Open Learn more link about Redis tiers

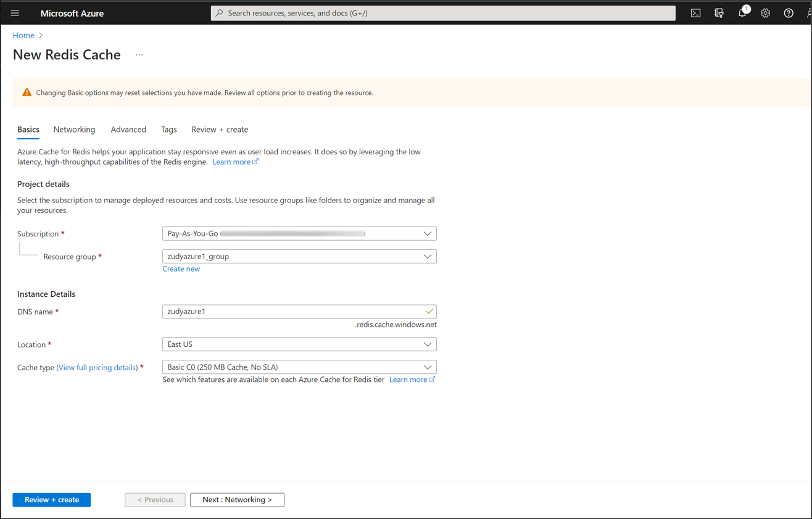[x=412, y=380]
